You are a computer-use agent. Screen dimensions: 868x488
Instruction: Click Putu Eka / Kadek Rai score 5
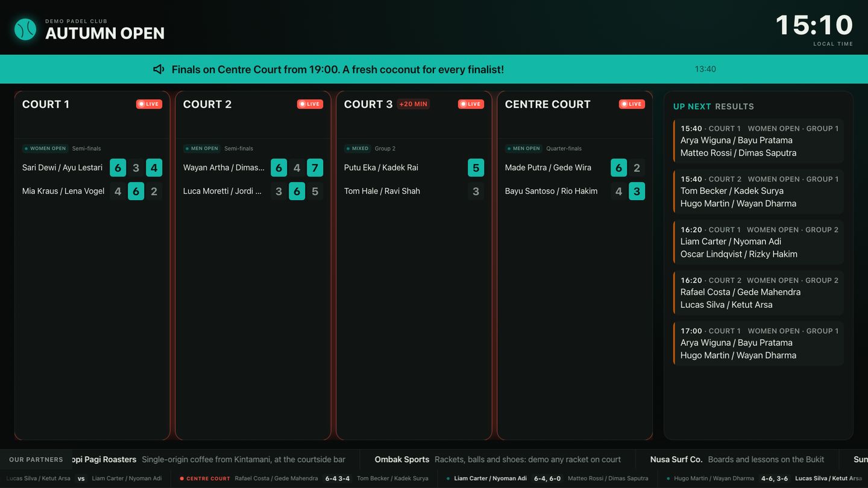pos(476,167)
